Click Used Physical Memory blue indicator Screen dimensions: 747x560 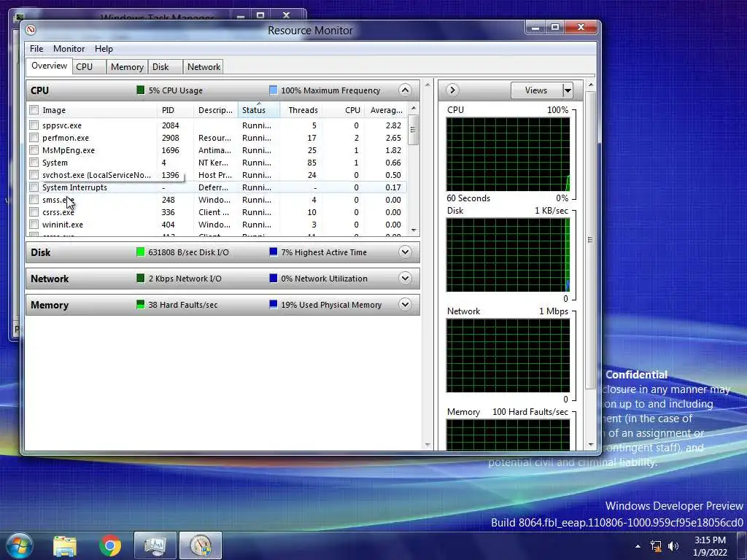pyautogui.click(x=273, y=304)
